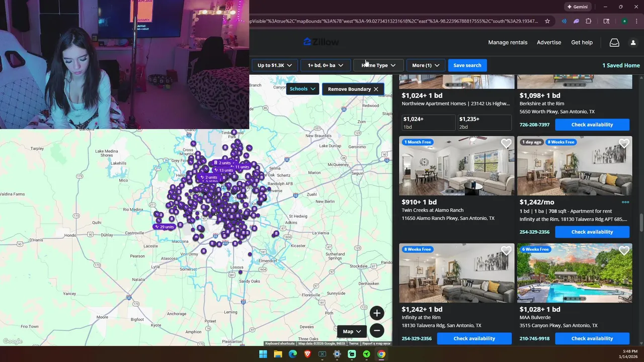The height and width of the screenshot is (362, 644).
Task: Launch Microsoft Edge from the taskbar
Action: point(293,354)
